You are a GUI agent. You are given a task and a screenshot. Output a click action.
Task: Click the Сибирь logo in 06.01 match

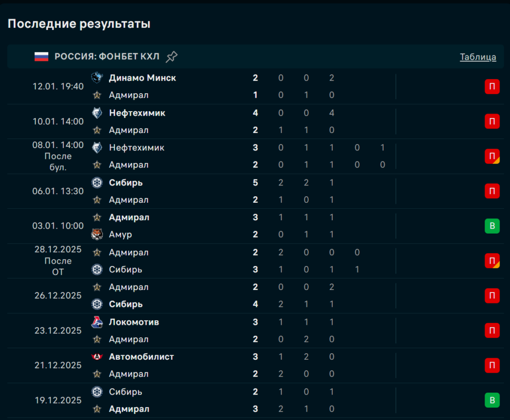(97, 183)
